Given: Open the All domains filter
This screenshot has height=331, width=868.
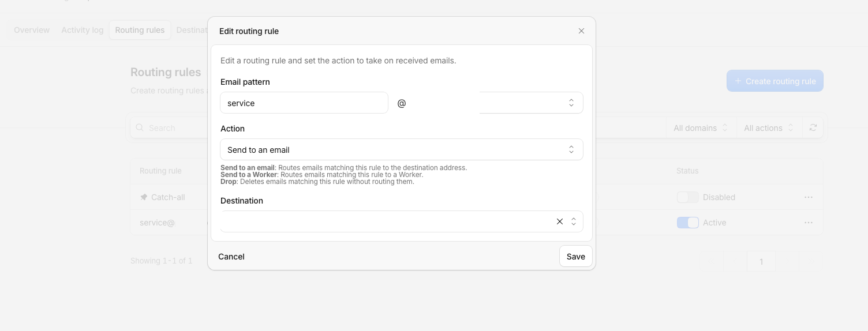Looking at the screenshot, I should [x=701, y=128].
